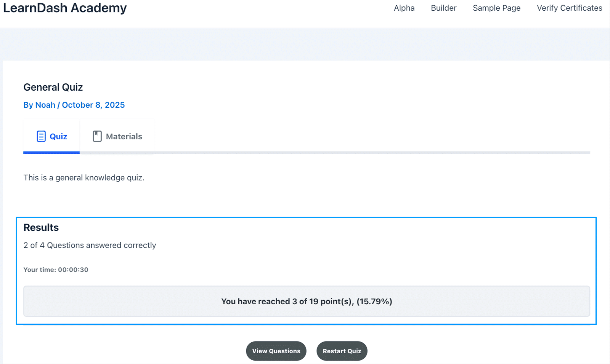Click the General Quiz heading

(53, 87)
